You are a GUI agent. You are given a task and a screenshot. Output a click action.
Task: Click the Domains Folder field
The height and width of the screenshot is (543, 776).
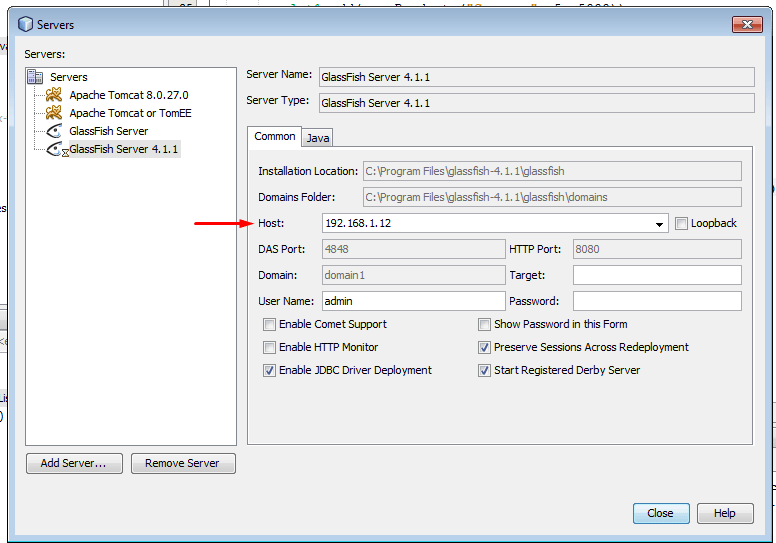pos(552,197)
